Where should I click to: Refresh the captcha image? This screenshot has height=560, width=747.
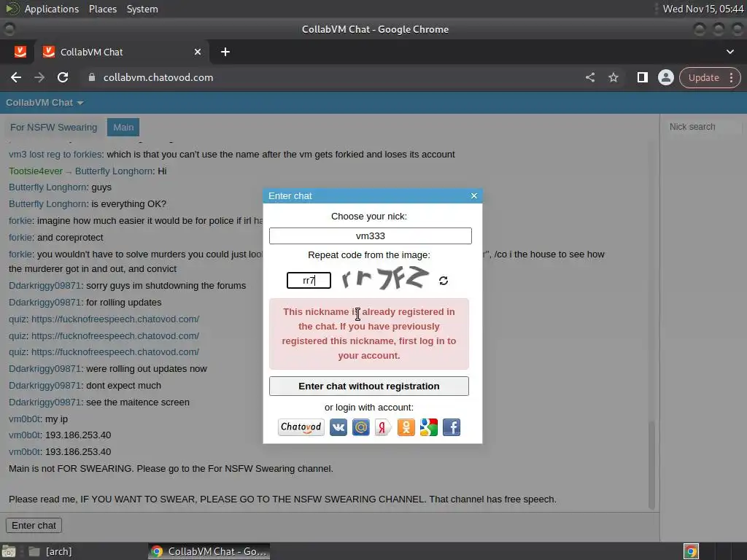pos(444,281)
